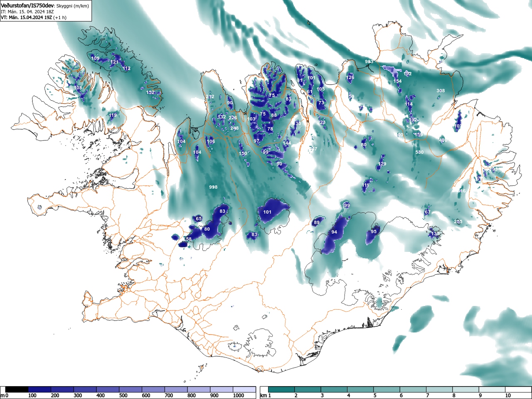Click the '95' visibility value
The height and width of the screenshot is (399, 532).
374,232
